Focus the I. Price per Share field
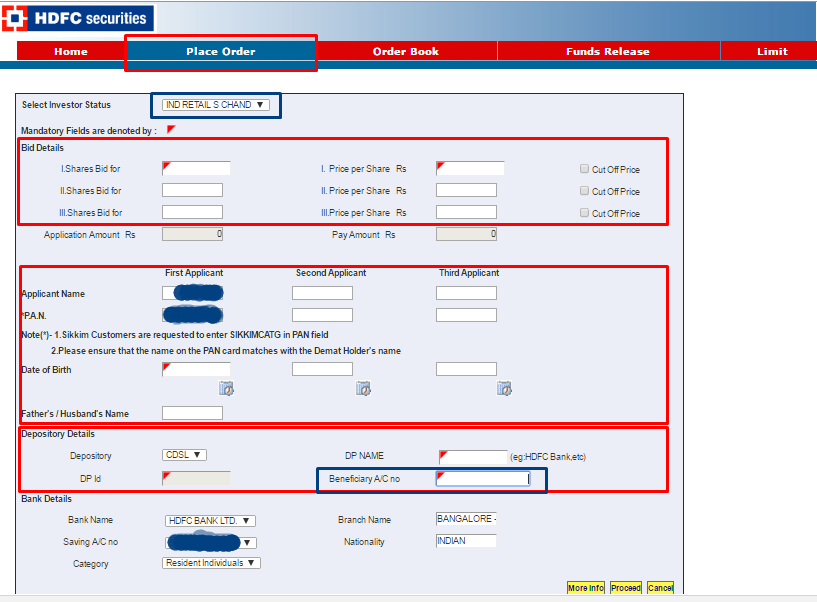Screen dimensions: 817x602 470,168
